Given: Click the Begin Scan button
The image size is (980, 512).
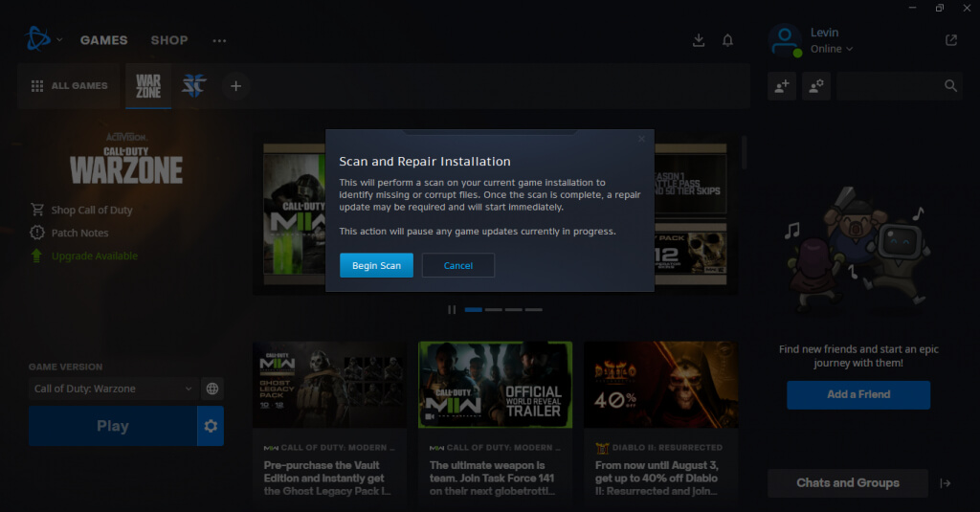Looking at the screenshot, I should [x=376, y=265].
